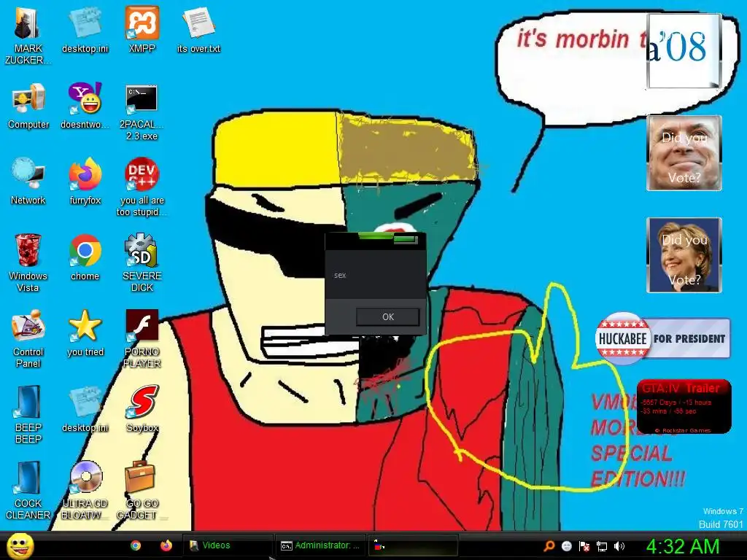The image size is (747, 560).
Task: Open the 'you all are too stupid' Dev-C++ shortcut
Action: pyautogui.click(x=142, y=187)
